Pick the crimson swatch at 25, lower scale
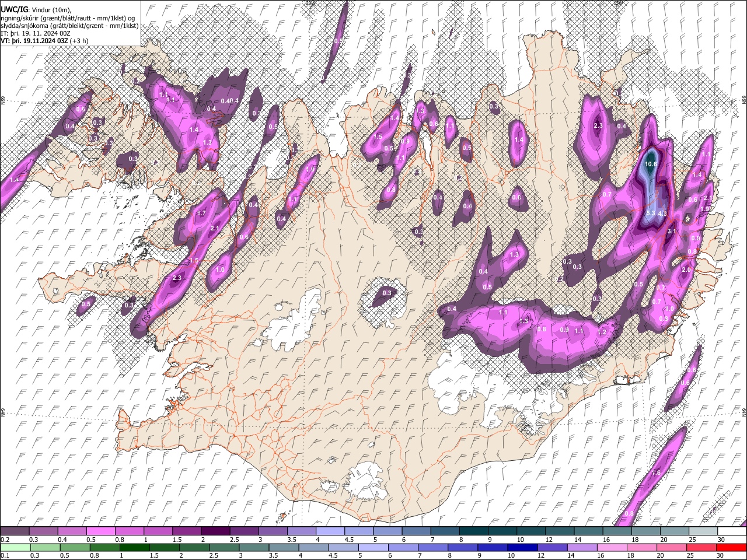 click(x=702, y=547)
